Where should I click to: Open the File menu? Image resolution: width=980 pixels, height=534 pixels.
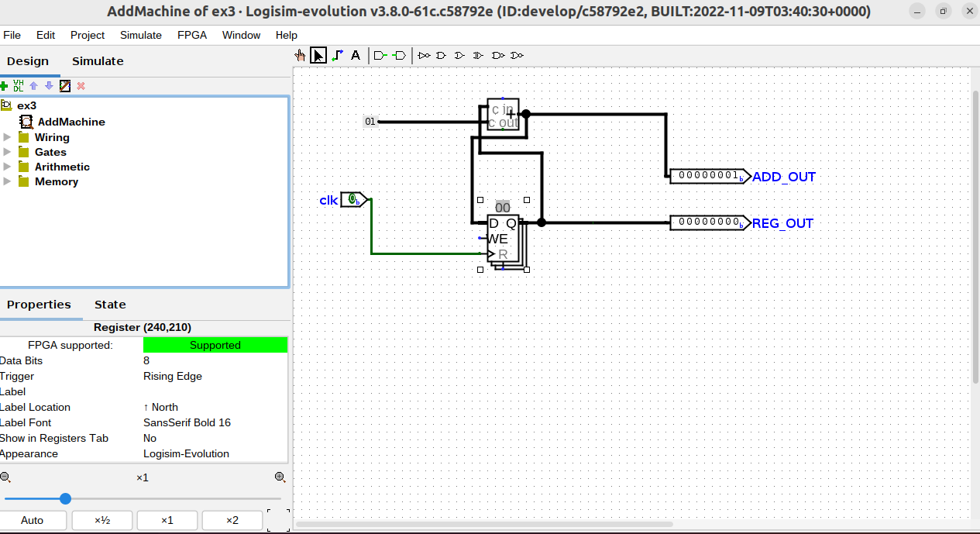tap(12, 35)
